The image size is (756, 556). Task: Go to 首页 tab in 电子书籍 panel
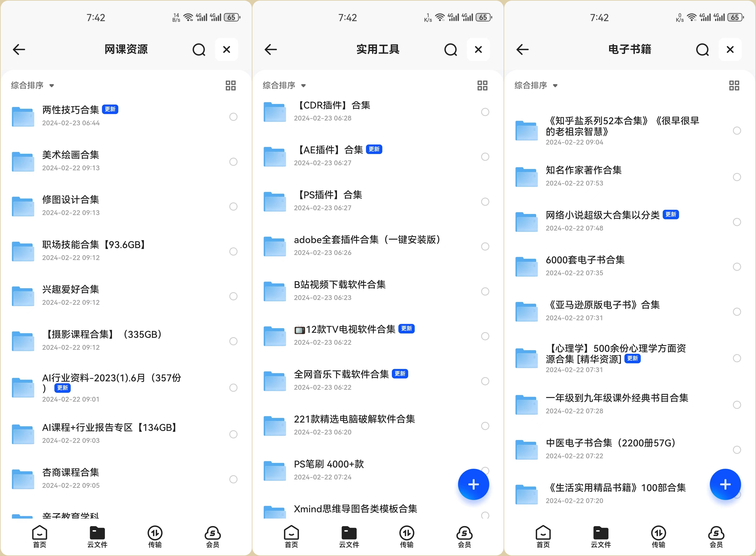(543, 537)
